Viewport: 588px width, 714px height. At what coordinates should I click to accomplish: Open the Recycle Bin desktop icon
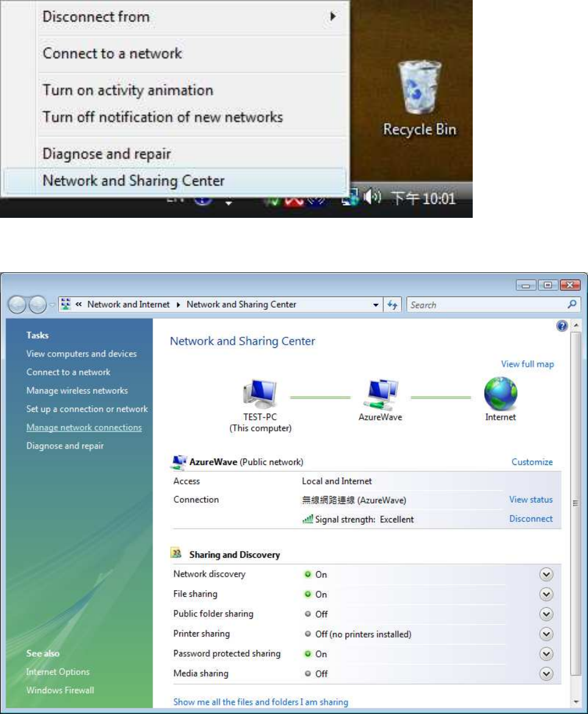(419, 99)
